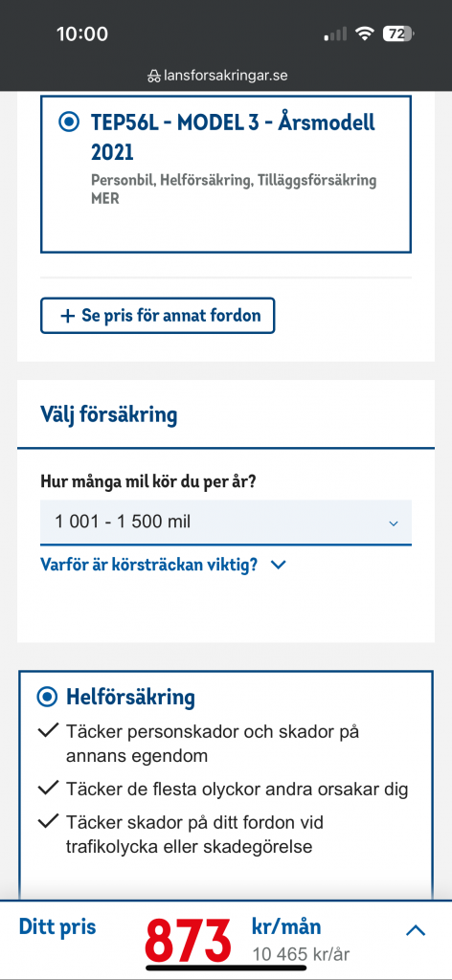Click the Se pris för annat fordon button

[x=158, y=316]
